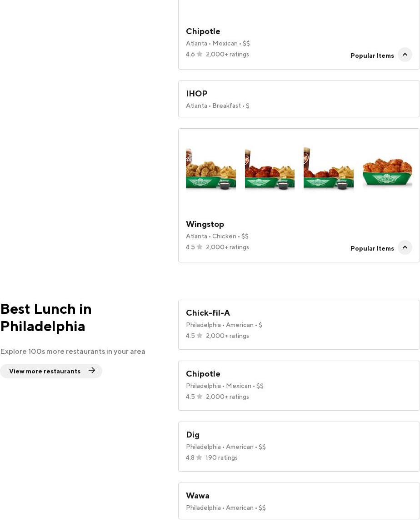
Task: Open the Dig Philadelphia restaurant listing
Action: point(299,447)
